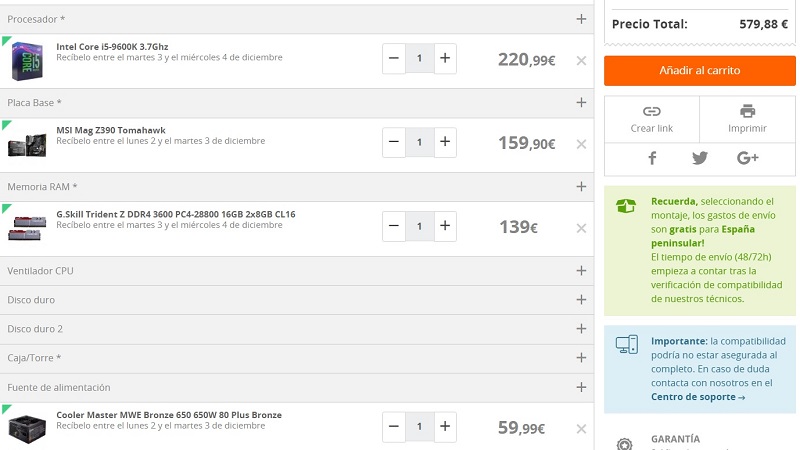The image size is (800, 450).
Task: Open the Intel Core i5-9600K product thumbnail
Action: [x=27, y=60]
